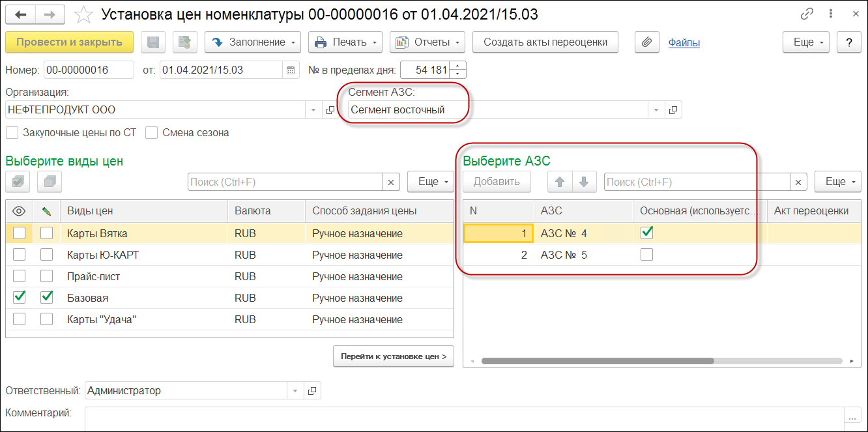The image size is (868, 432).
Task: Enable Закупочные цены по СТ checkbox
Action: 12,133
